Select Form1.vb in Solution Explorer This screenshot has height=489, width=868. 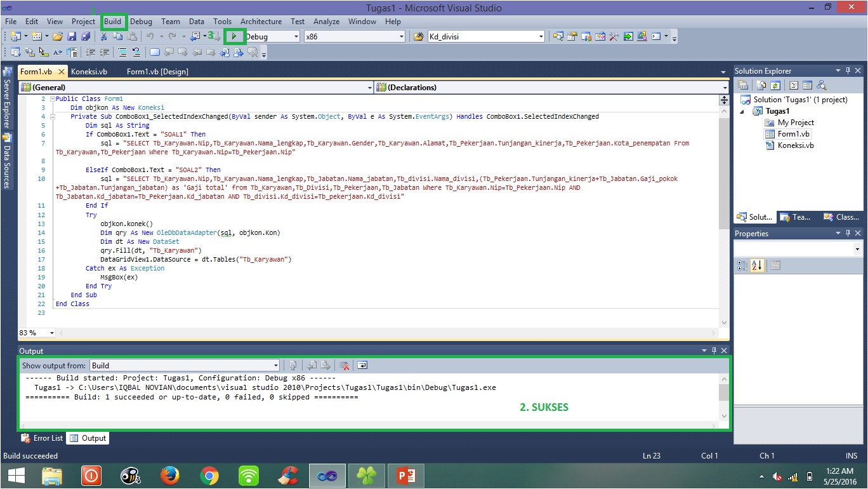[792, 134]
